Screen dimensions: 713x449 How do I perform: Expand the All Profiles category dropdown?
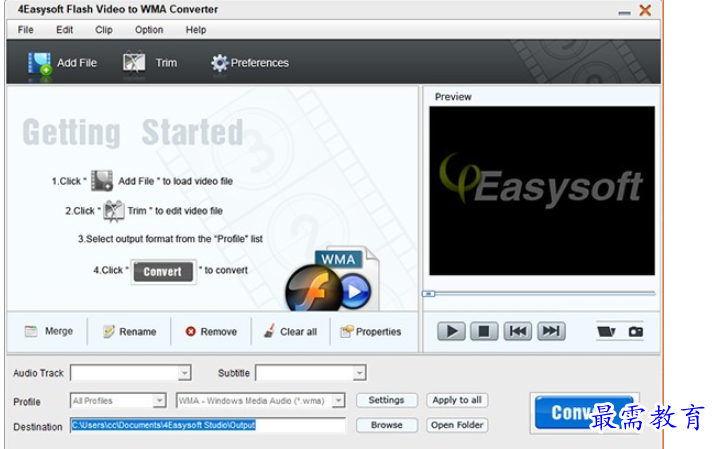point(159,401)
